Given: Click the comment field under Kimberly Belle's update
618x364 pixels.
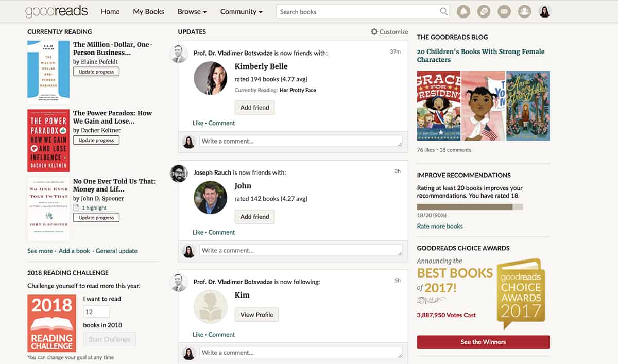Looking at the screenshot, I should tap(301, 141).
